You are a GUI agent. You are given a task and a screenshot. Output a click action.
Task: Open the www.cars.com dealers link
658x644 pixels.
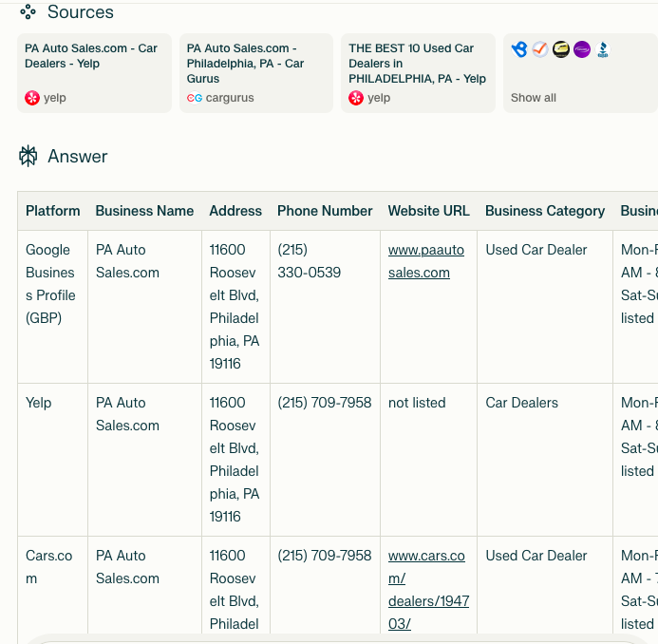click(x=427, y=589)
